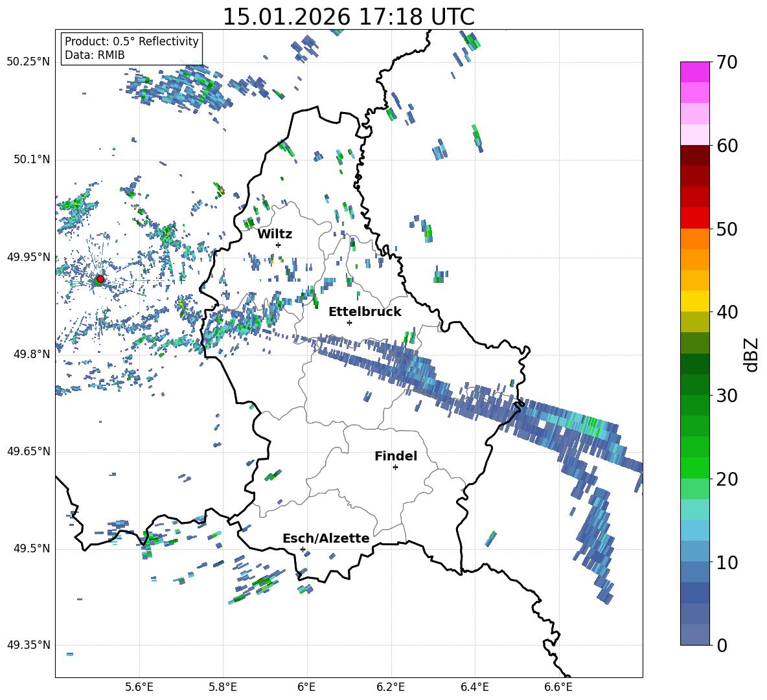
Task: Click the title 15.01.2026 17:18 UTC
Action: 349,17
